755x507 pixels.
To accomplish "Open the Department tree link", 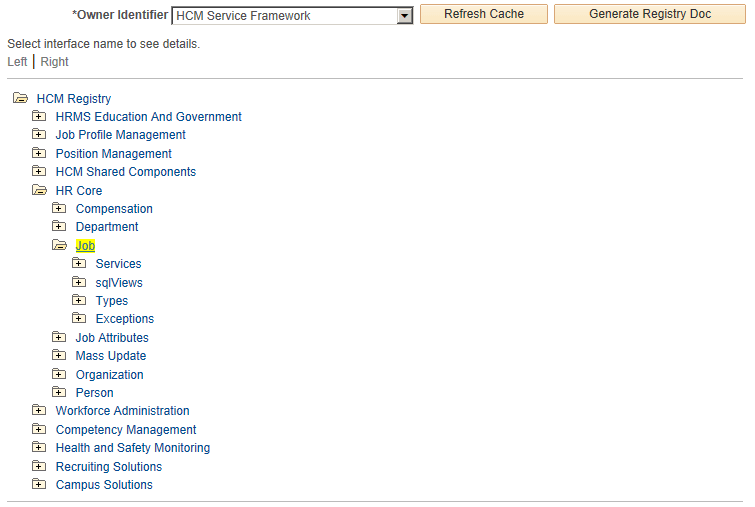I will (107, 227).
